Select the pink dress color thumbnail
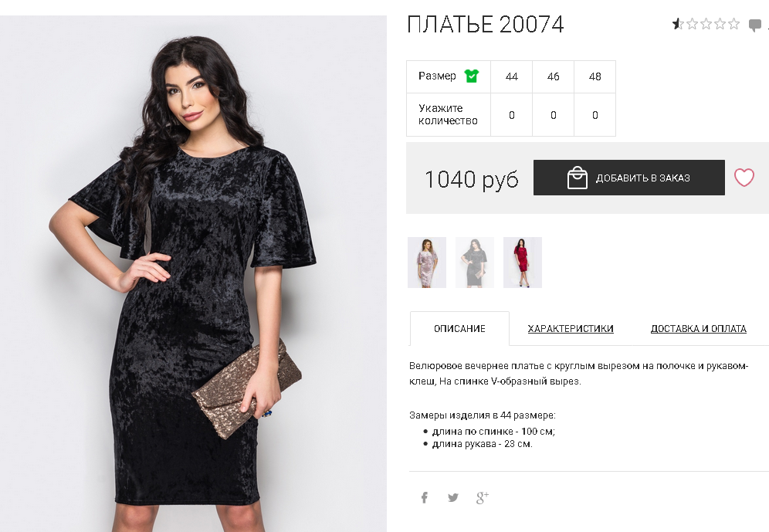 pyautogui.click(x=427, y=263)
